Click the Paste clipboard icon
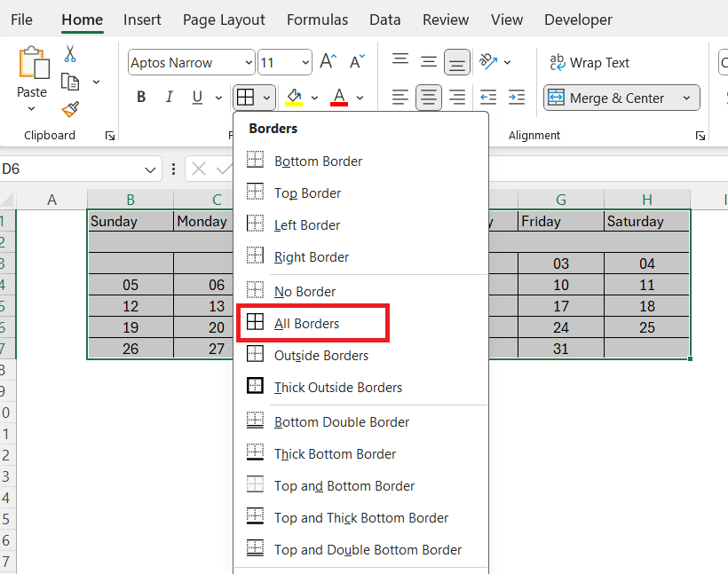 (34, 63)
